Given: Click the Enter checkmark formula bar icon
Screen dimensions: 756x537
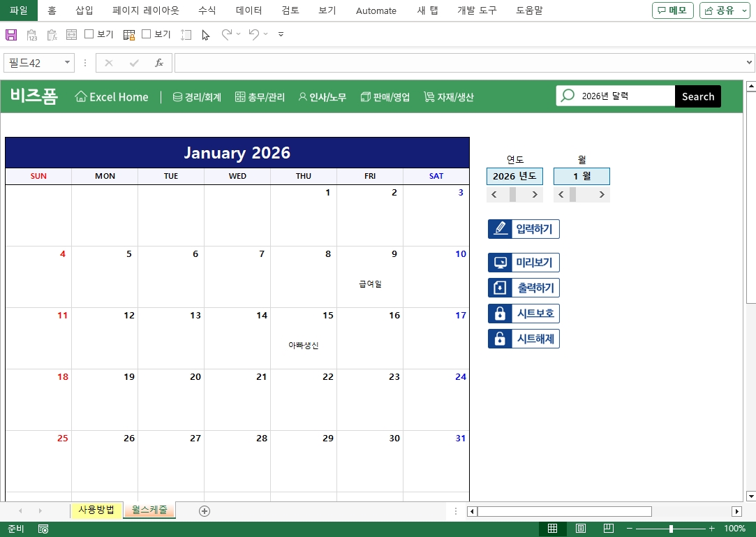Looking at the screenshot, I should click(134, 63).
